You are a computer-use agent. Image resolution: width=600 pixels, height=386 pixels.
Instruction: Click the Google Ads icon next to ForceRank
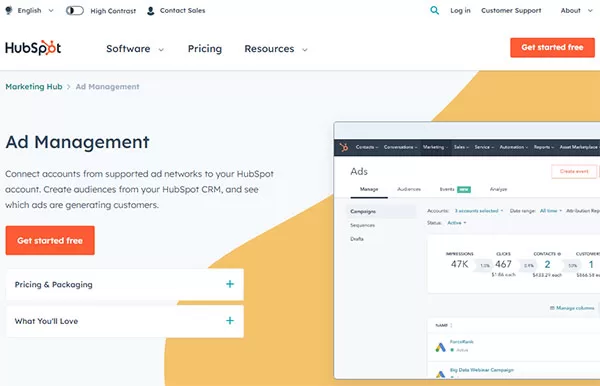(x=440, y=347)
